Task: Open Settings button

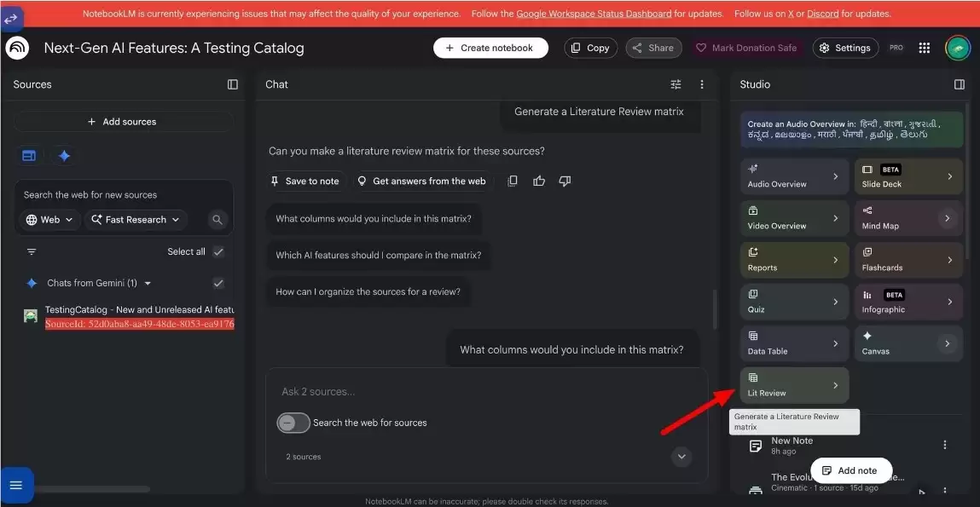Action: [x=845, y=48]
